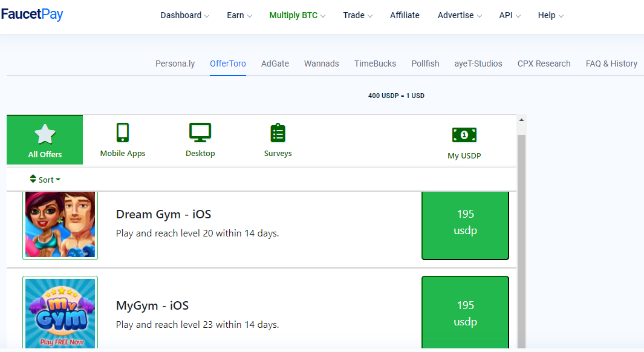The image size is (644, 352).
Task: View the FAQ & History tab
Action: 611,64
